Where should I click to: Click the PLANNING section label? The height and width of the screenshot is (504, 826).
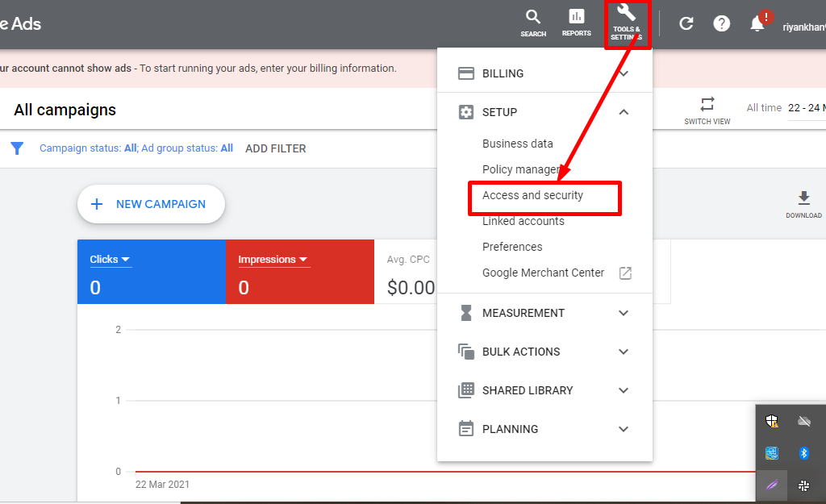point(510,429)
